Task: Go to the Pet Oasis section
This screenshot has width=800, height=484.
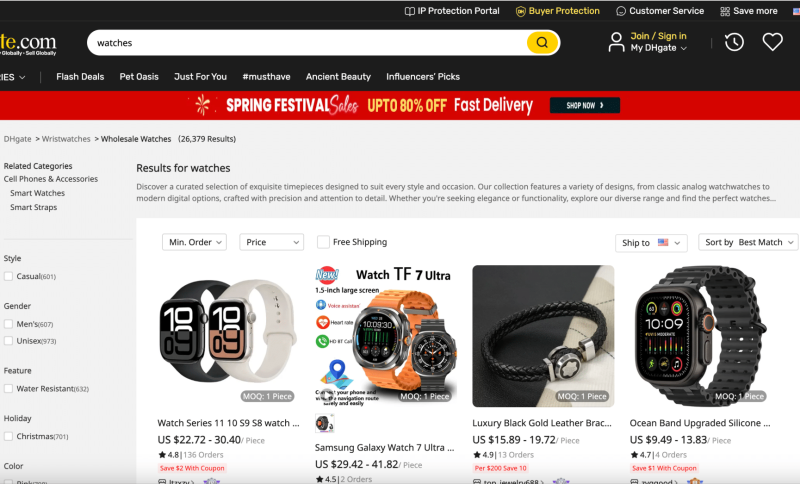Action: [x=139, y=77]
